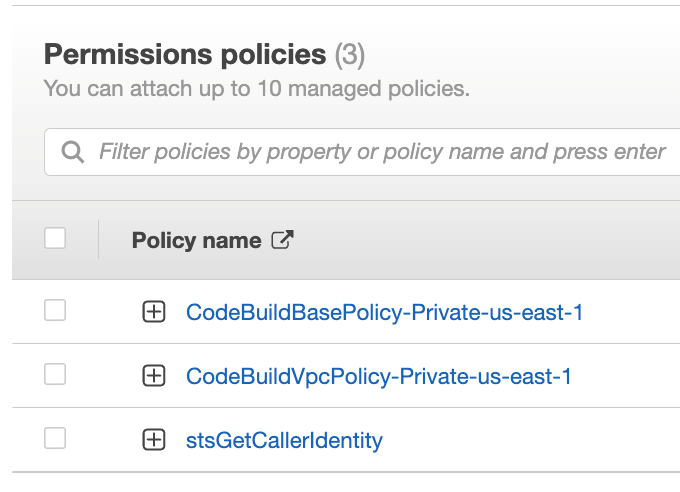Toggle the select-all policies checkbox in header
Image resolution: width=680 pixels, height=492 pixels.
(55, 238)
